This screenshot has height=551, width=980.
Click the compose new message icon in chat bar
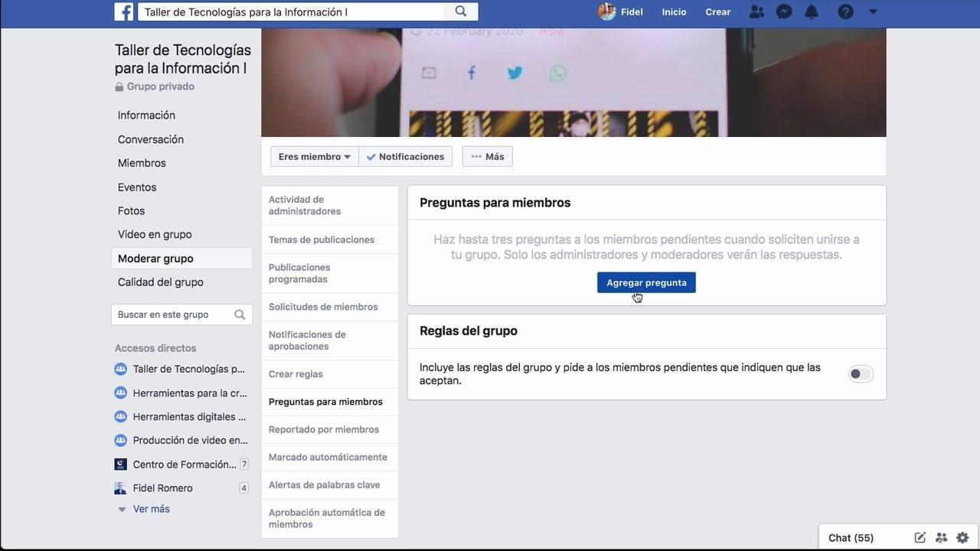pos(920,538)
